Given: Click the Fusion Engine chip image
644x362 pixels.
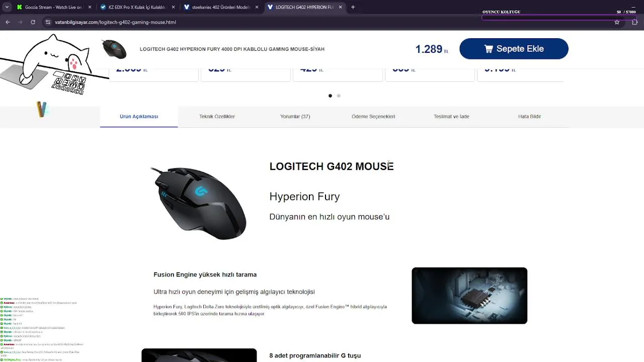Looking at the screenshot, I should point(469,296).
